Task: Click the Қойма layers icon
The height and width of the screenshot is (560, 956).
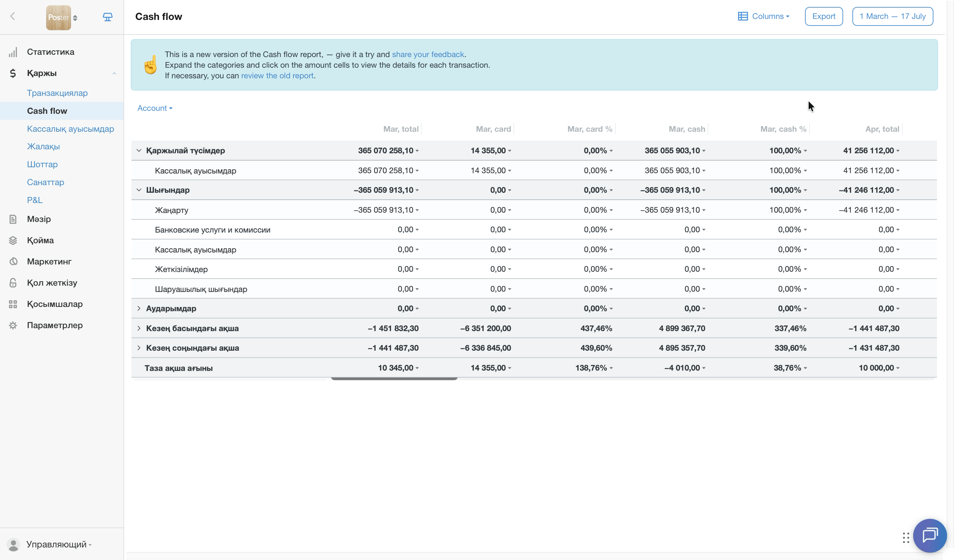Action: pyautogui.click(x=13, y=241)
